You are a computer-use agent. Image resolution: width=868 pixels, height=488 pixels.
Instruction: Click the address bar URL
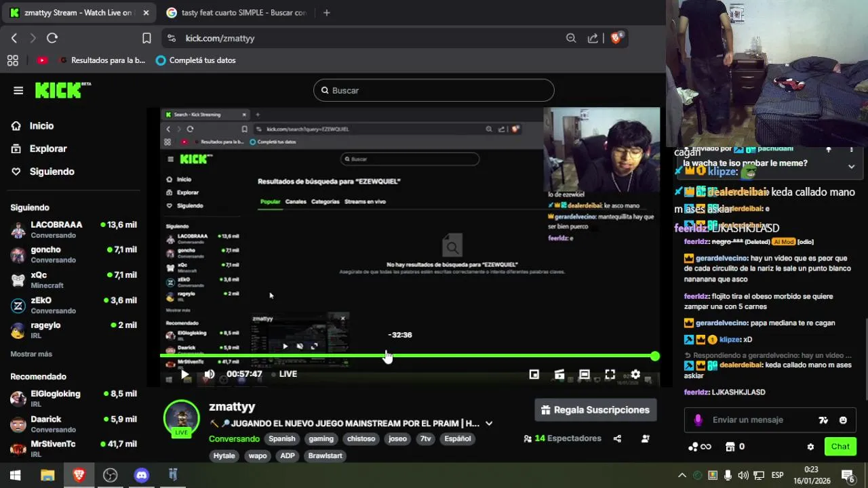click(x=220, y=38)
